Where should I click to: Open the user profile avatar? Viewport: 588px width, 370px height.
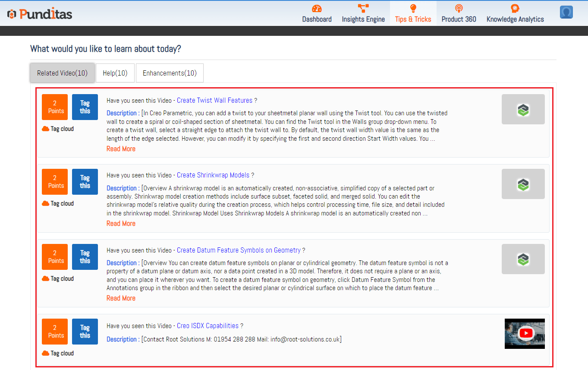pos(566,12)
